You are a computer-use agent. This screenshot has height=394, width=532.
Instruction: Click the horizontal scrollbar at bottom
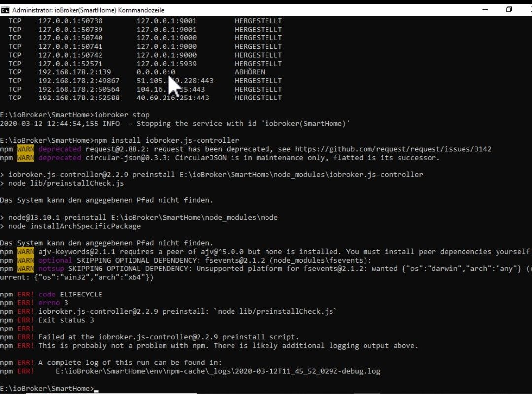(x=111, y=393)
